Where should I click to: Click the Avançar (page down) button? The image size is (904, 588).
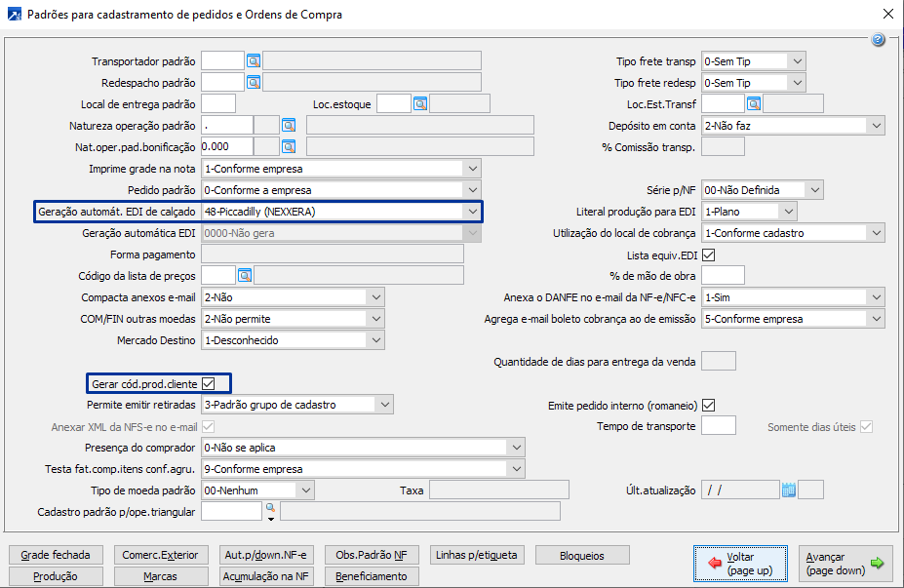pos(845,564)
